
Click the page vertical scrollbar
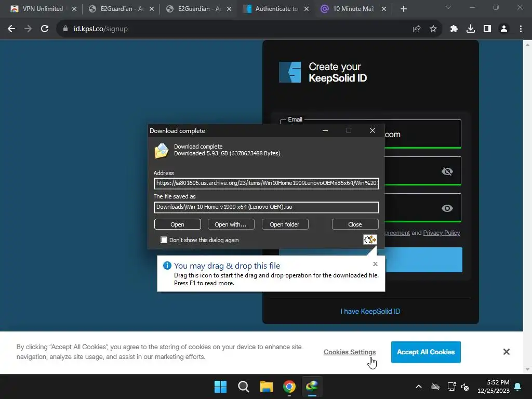[527, 207]
